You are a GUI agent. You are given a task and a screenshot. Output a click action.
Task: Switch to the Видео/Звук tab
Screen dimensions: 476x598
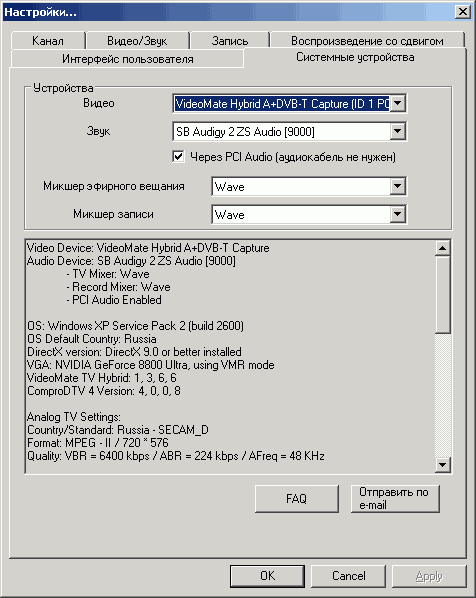coord(137,40)
